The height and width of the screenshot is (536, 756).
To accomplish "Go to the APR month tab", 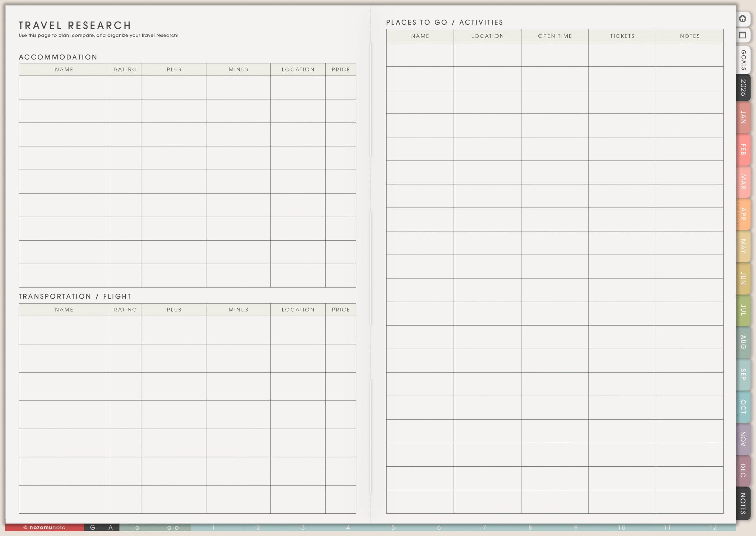I will click(743, 214).
